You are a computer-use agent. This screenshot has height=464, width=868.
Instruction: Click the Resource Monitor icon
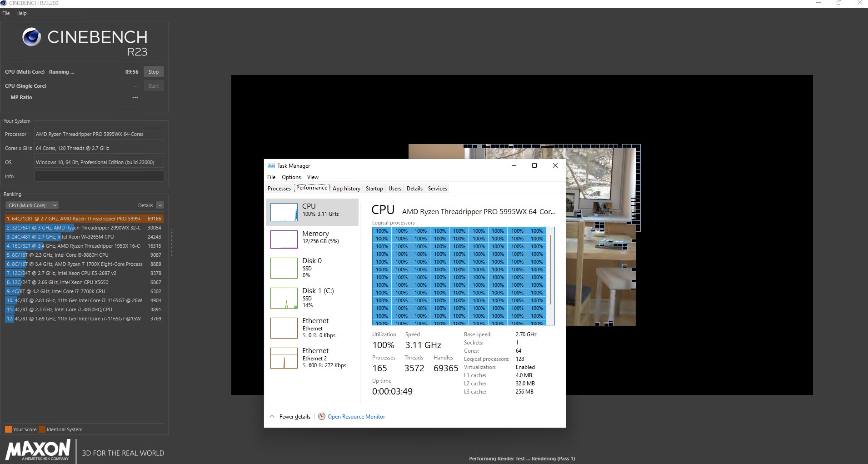click(322, 416)
